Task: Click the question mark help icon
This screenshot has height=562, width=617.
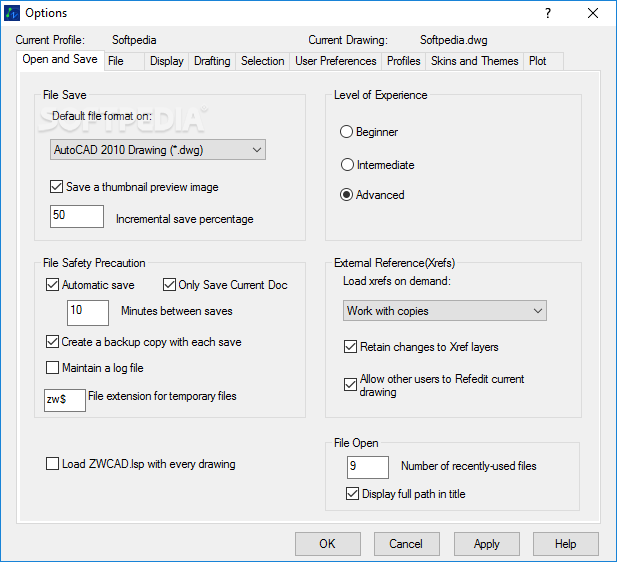Action: [548, 13]
